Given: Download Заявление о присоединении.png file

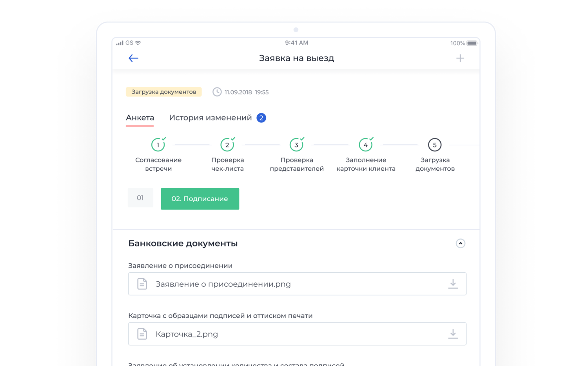Looking at the screenshot, I should pos(453,284).
